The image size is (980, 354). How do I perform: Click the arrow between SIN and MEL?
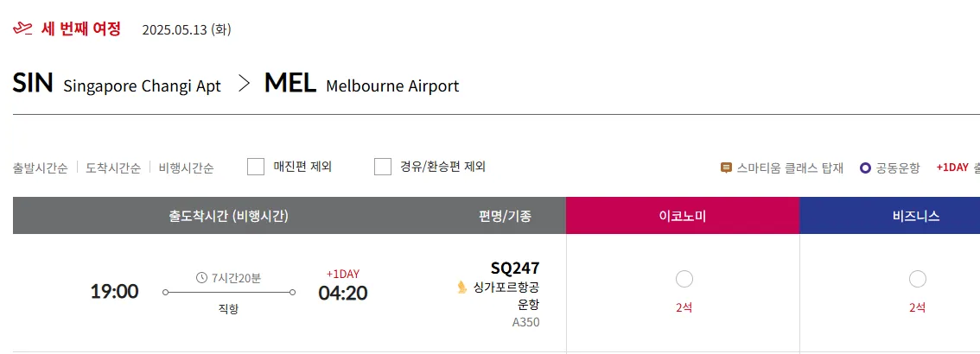pos(244,84)
